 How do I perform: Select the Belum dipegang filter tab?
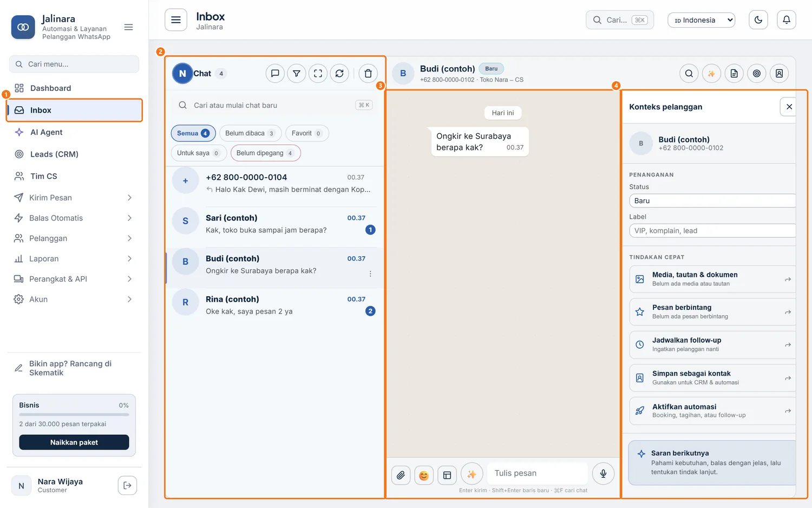(265, 153)
